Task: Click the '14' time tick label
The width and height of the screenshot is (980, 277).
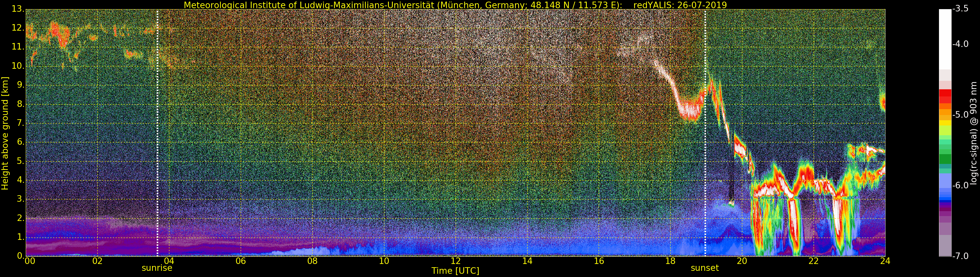Action: point(527,261)
